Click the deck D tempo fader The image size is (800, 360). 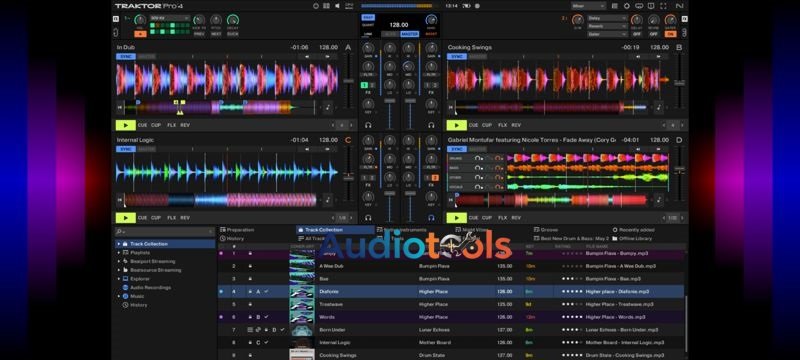(679, 169)
